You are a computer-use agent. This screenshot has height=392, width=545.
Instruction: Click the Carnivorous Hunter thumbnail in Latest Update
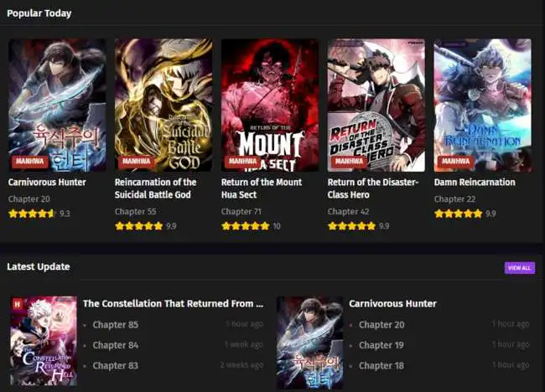[310, 343]
